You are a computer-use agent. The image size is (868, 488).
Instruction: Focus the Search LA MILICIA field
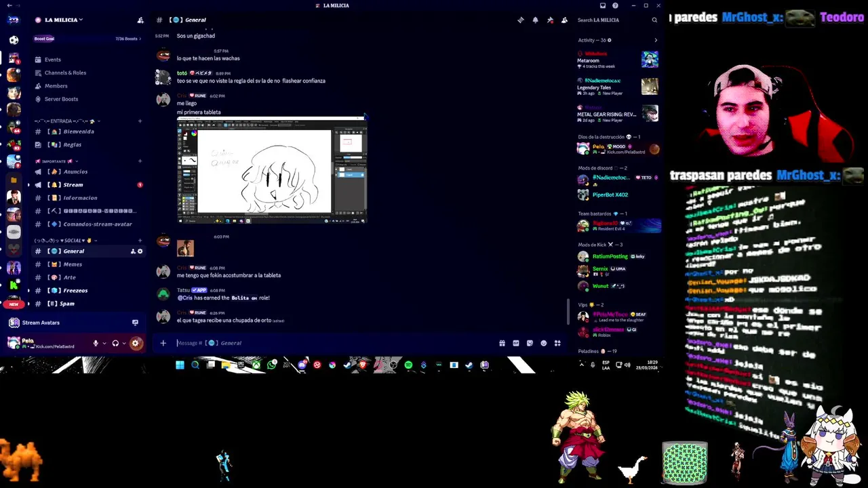(617, 20)
